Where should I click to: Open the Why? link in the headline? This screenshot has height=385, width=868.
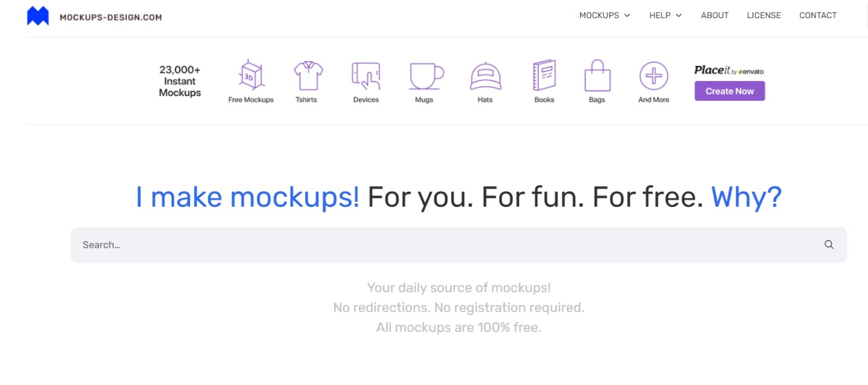745,196
